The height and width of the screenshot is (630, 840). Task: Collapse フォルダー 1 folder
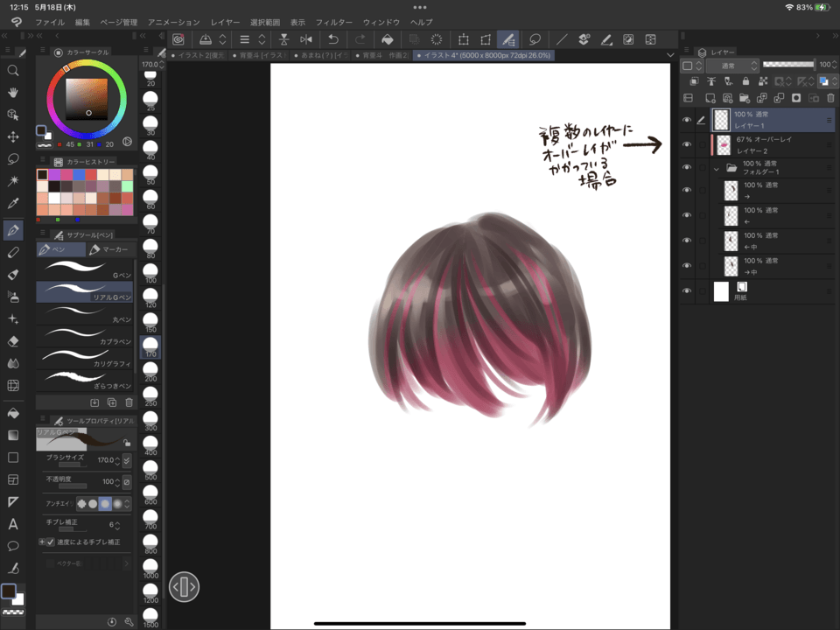coord(717,168)
